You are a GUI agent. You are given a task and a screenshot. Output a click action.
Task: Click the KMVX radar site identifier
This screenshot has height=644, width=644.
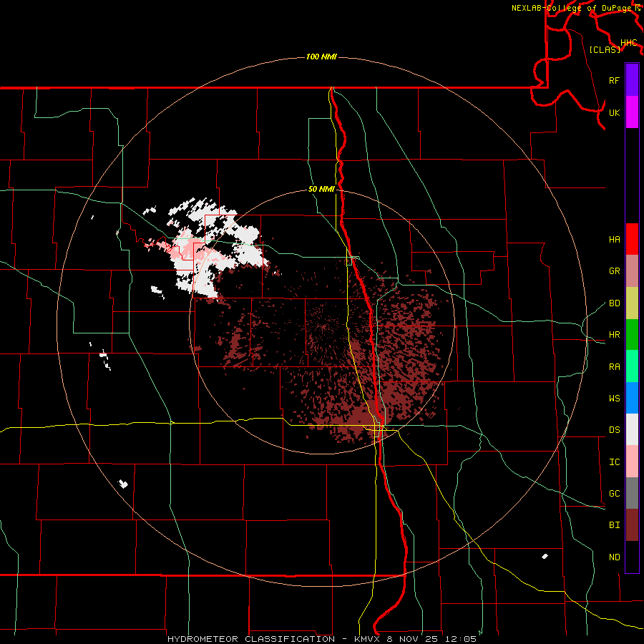click(x=367, y=639)
